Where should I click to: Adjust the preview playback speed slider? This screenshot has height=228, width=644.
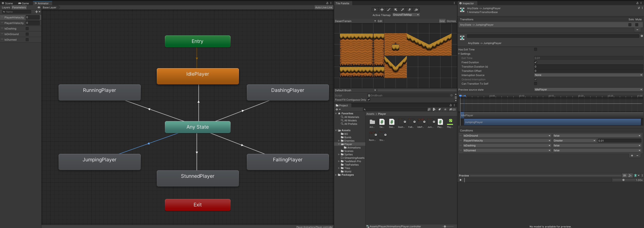point(623,180)
